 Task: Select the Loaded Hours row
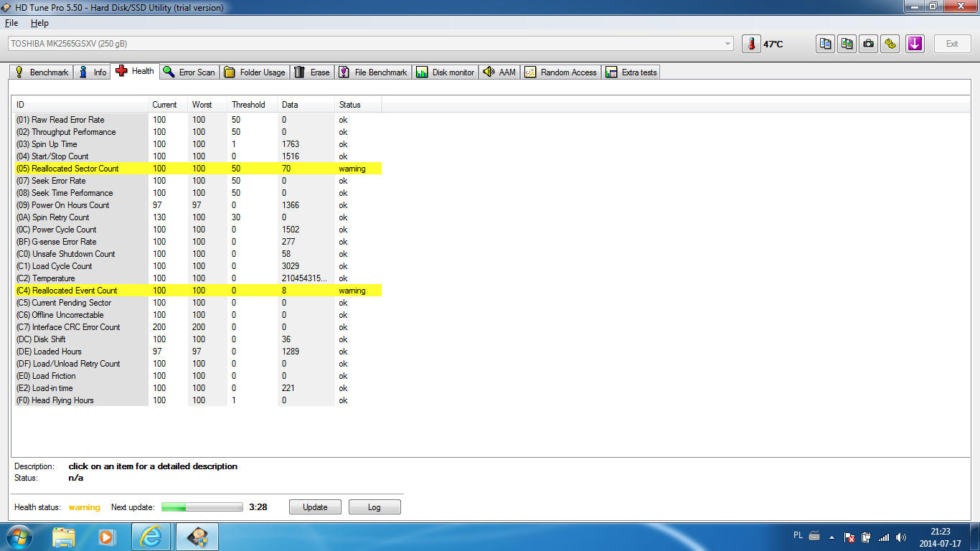click(x=198, y=352)
